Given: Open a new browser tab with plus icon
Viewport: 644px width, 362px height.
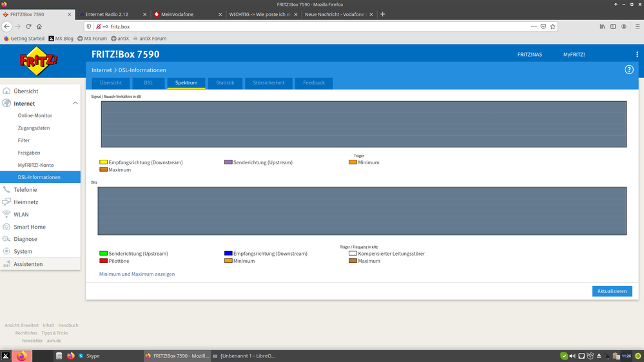Looking at the screenshot, I should point(382,14).
